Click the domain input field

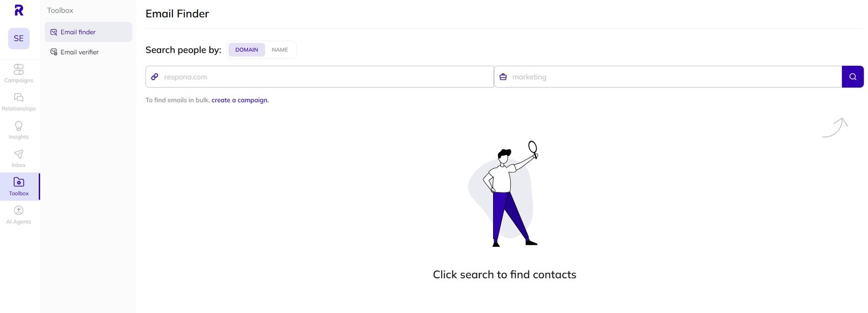click(320, 76)
